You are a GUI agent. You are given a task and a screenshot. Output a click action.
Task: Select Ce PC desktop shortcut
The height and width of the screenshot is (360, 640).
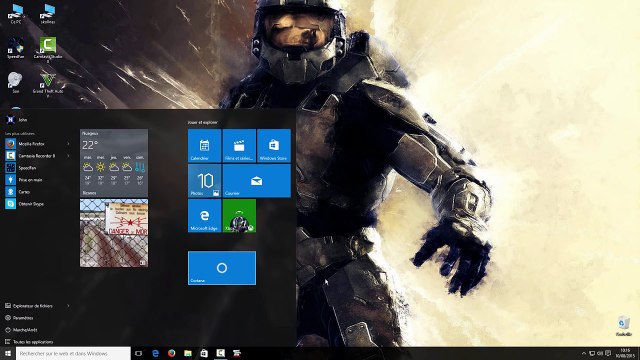16,13
